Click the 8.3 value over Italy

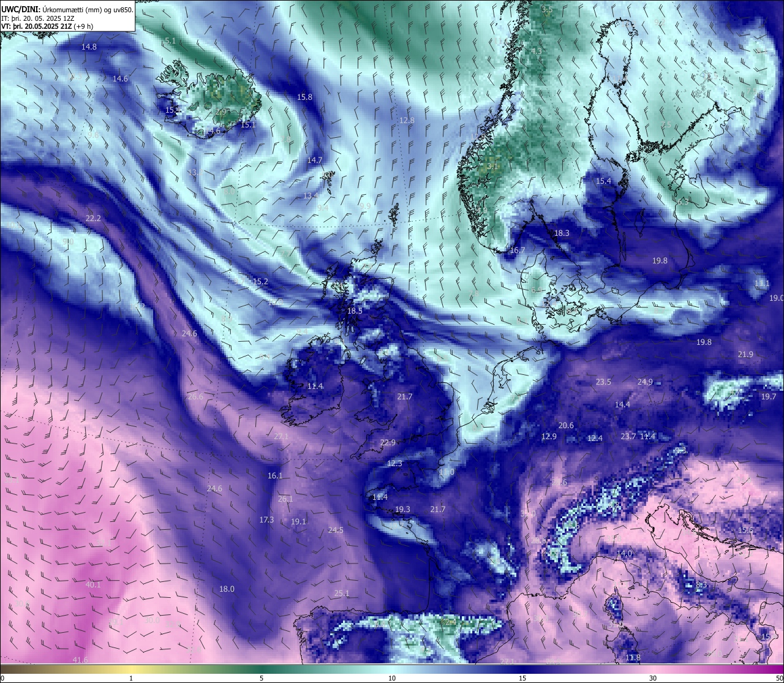pos(701,585)
